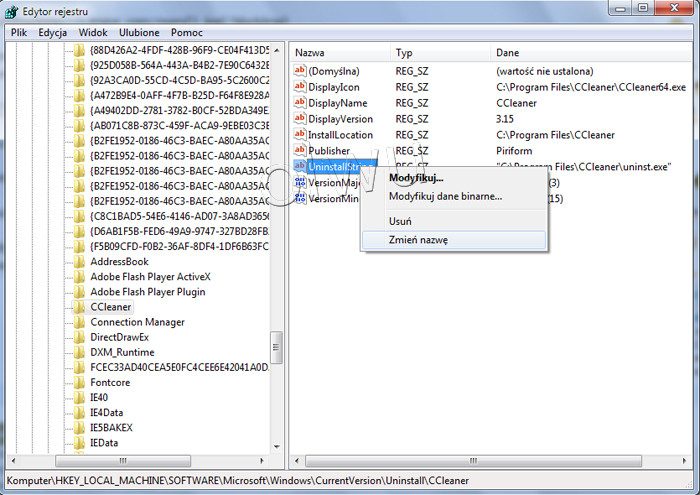Click folder icon of {88D426A2-4FDF-428B key
The image size is (700, 495).
tap(79, 50)
